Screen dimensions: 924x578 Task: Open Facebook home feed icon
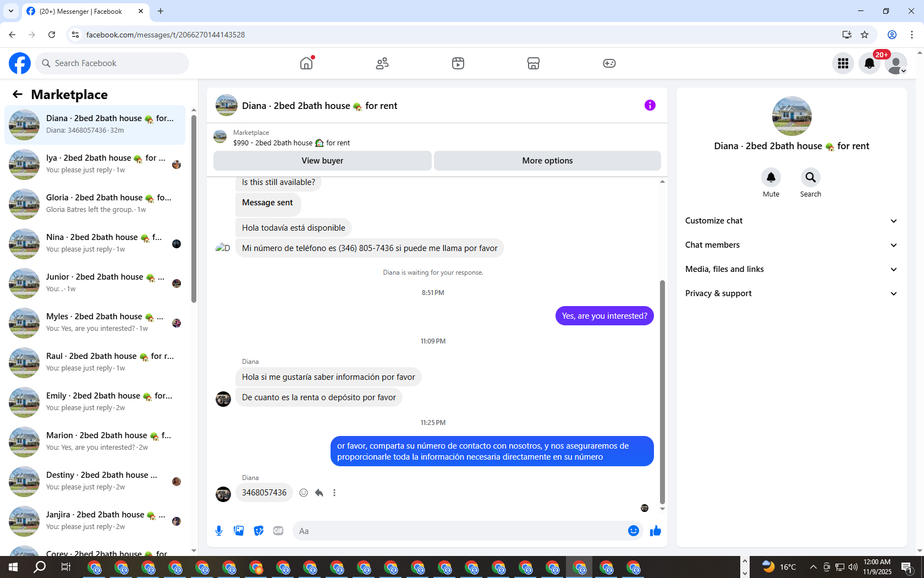click(306, 63)
